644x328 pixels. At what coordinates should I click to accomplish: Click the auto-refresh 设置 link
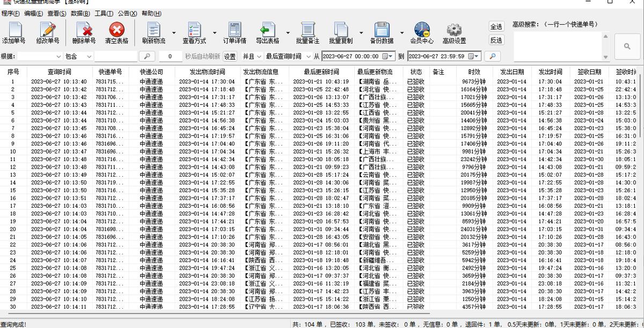[x=229, y=55]
